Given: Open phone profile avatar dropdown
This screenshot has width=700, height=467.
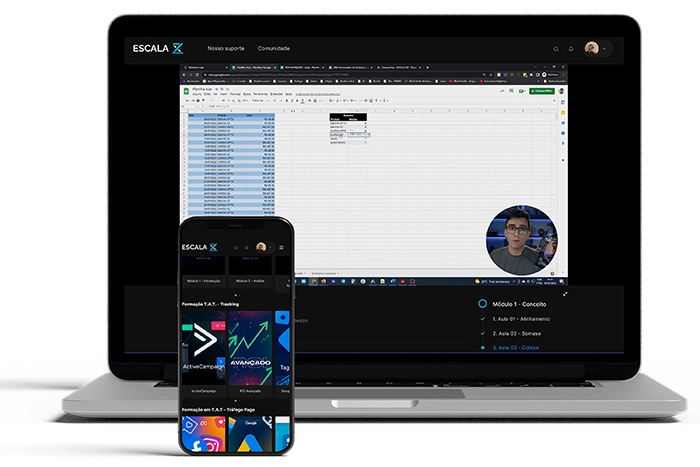Looking at the screenshot, I should (263, 247).
